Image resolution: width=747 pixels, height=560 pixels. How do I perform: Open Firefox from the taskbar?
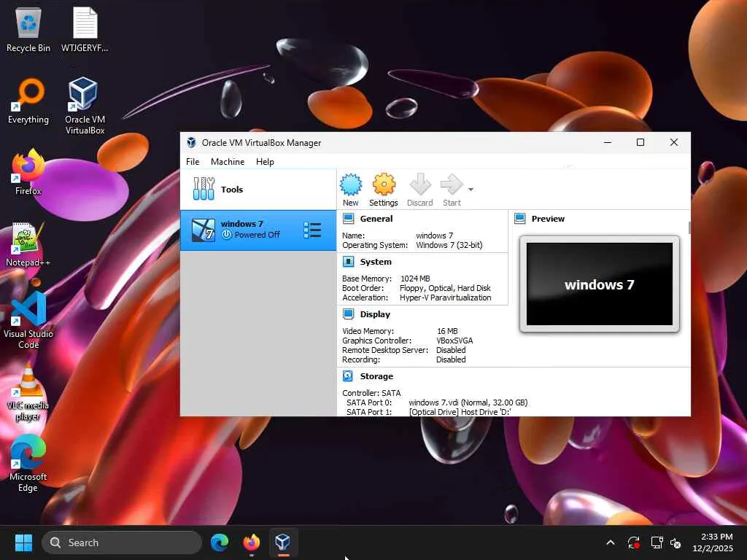(x=252, y=542)
